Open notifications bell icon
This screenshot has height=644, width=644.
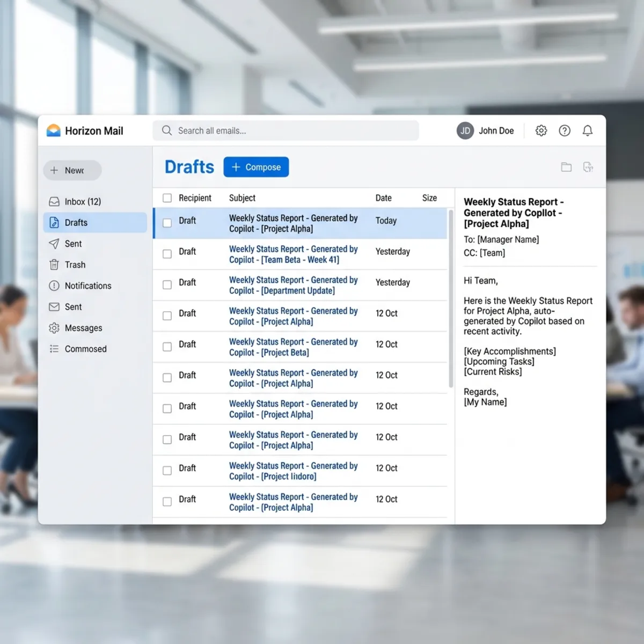point(588,130)
